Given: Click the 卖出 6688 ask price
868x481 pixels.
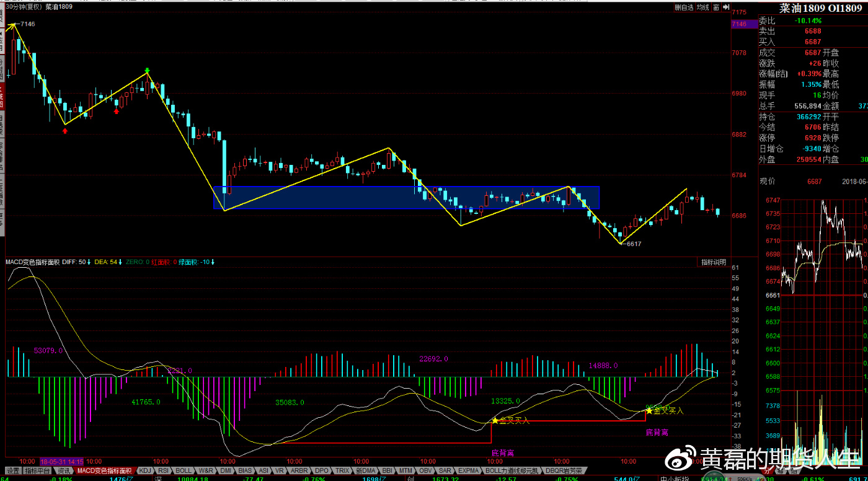Looking at the screenshot, I should [x=813, y=31].
